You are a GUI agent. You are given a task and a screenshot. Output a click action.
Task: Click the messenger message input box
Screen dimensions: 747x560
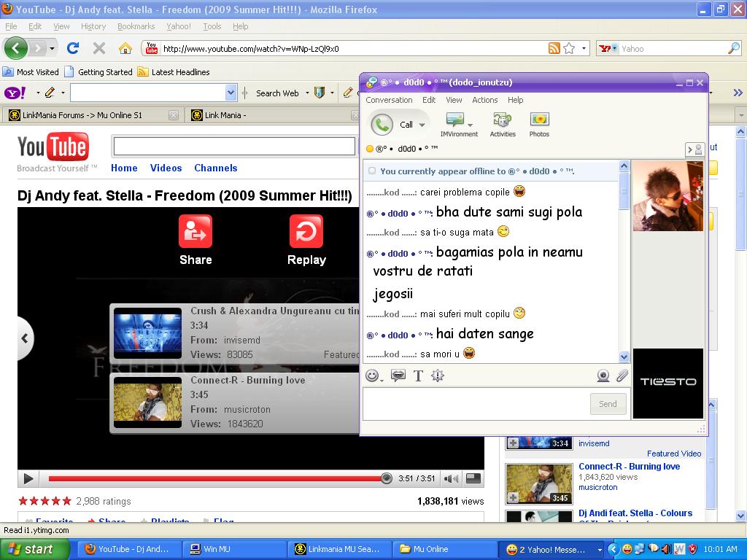pos(476,404)
